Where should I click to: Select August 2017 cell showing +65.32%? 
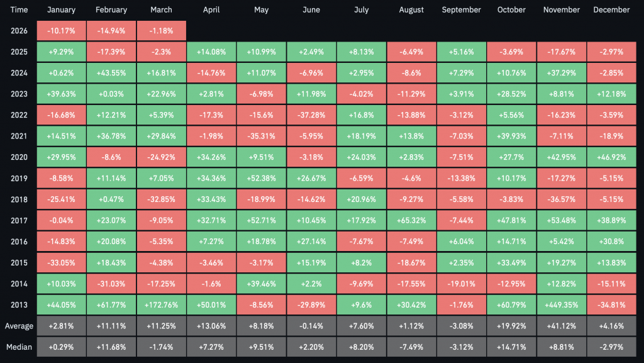tap(411, 220)
